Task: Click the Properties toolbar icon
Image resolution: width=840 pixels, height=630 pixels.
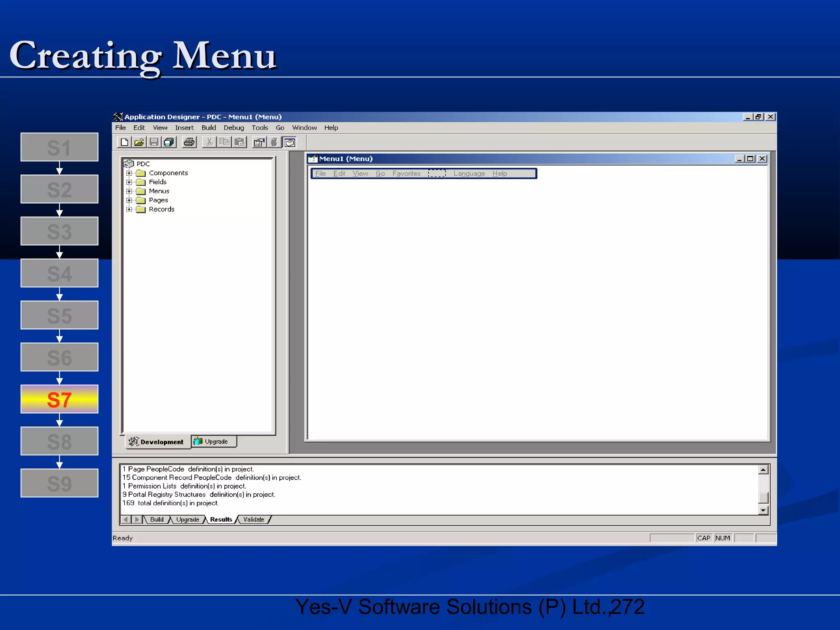Action: point(259,142)
